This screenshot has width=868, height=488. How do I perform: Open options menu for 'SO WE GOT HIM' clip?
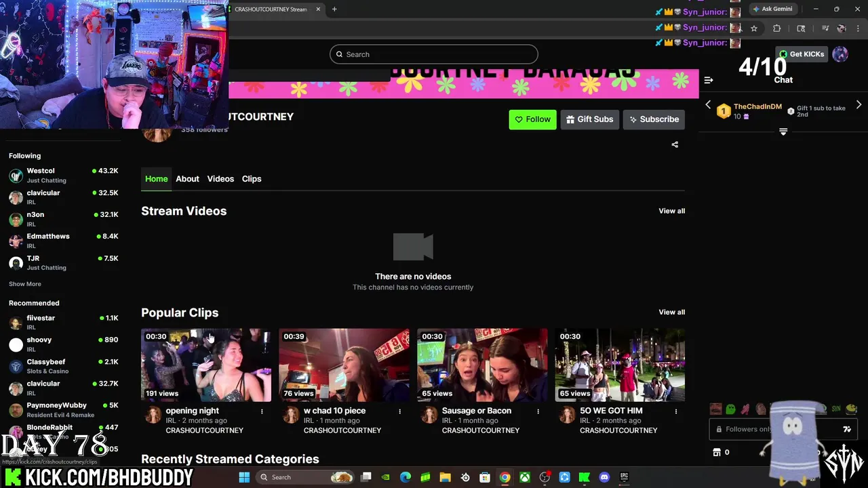[675, 411]
